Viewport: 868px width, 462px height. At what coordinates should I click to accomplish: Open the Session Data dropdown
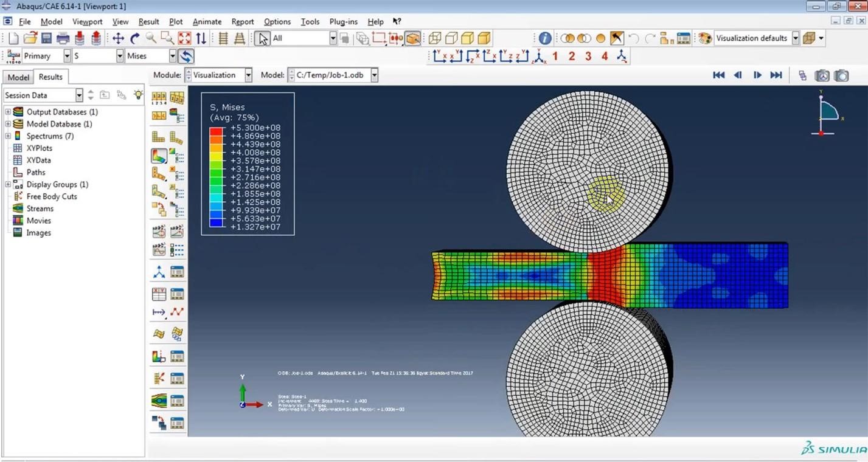click(x=79, y=95)
